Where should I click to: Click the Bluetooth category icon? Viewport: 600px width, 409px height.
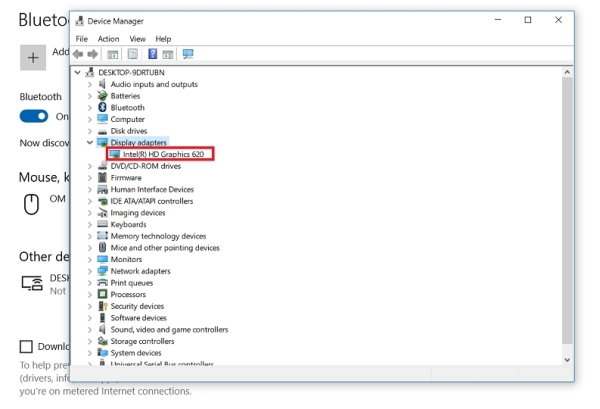[x=102, y=108]
